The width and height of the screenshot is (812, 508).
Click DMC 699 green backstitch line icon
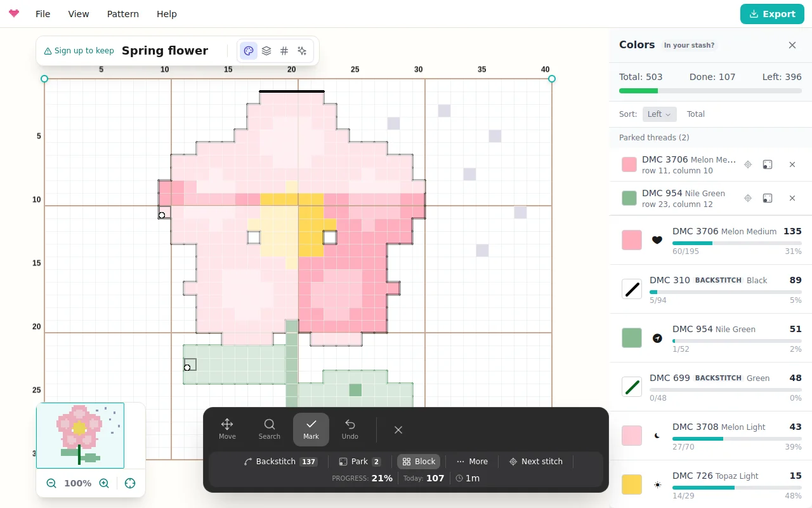632,387
